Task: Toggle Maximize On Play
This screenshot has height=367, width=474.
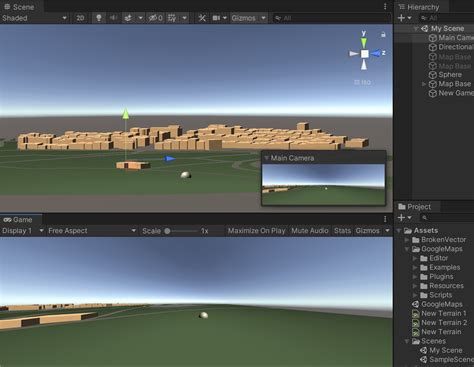Action: tap(256, 231)
